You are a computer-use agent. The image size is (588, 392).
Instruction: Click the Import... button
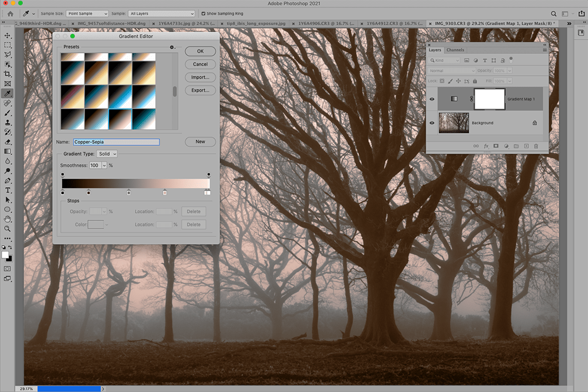click(x=200, y=77)
